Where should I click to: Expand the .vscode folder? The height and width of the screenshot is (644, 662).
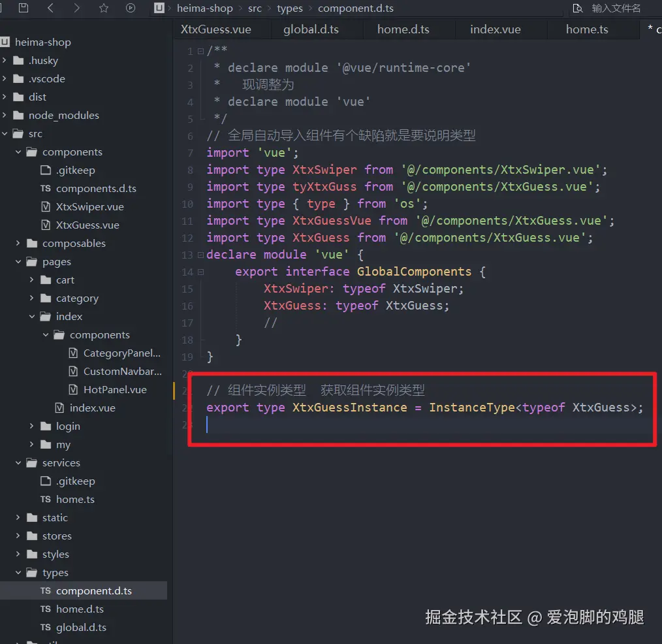[x=4, y=78]
